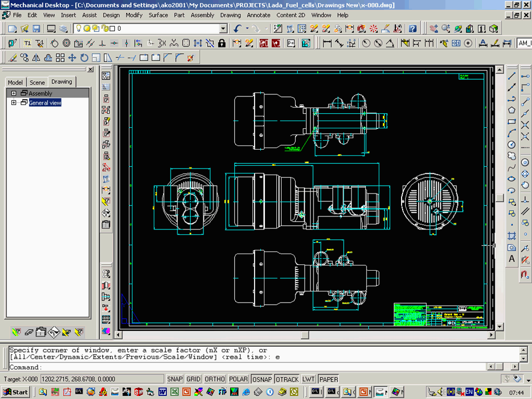Toggle SNAP mode in status bar
The height and width of the screenshot is (399, 532).
click(x=175, y=379)
